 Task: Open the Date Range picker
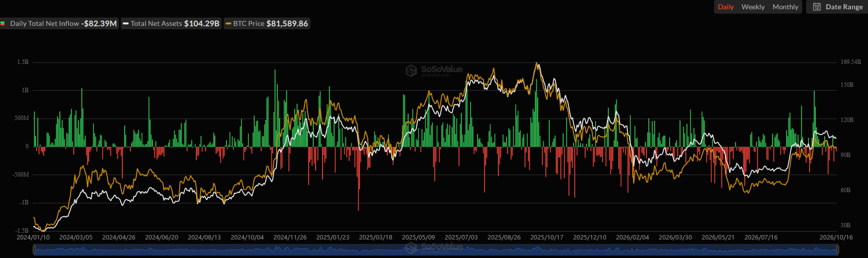pyautogui.click(x=837, y=7)
